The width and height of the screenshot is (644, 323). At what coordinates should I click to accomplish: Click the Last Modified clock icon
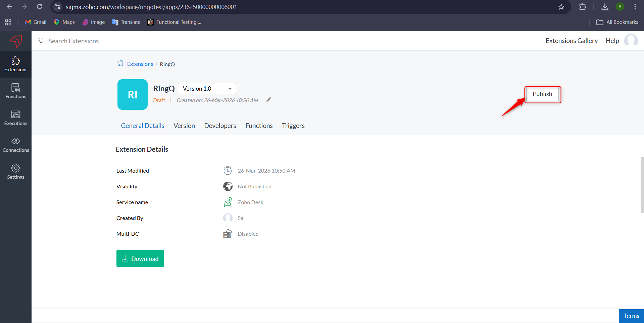pos(228,171)
